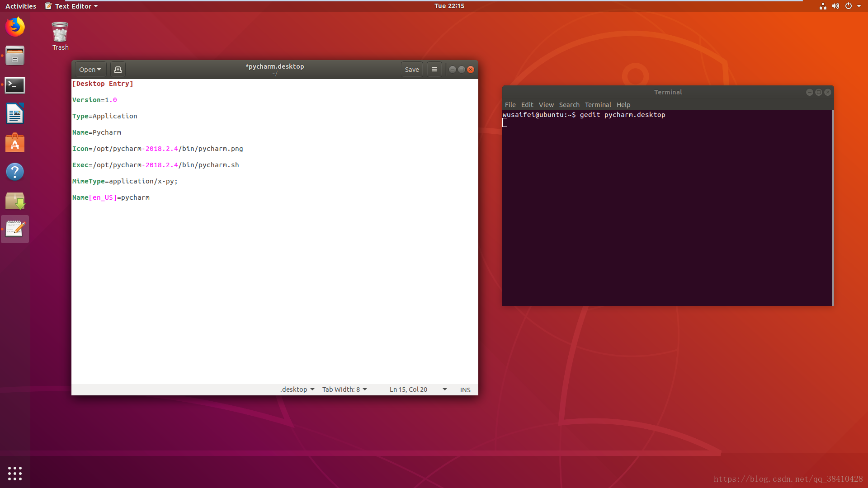Open Ubuntu Software from the dock

click(x=15, y=143)
